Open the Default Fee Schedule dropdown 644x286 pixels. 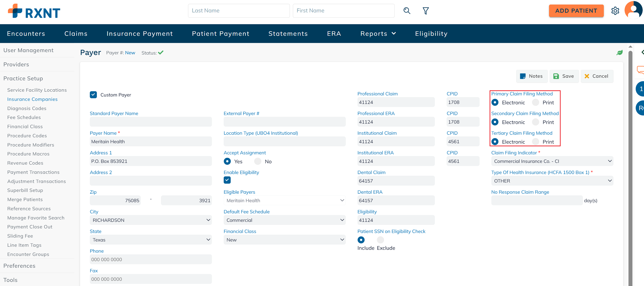(x=284, y=220)
